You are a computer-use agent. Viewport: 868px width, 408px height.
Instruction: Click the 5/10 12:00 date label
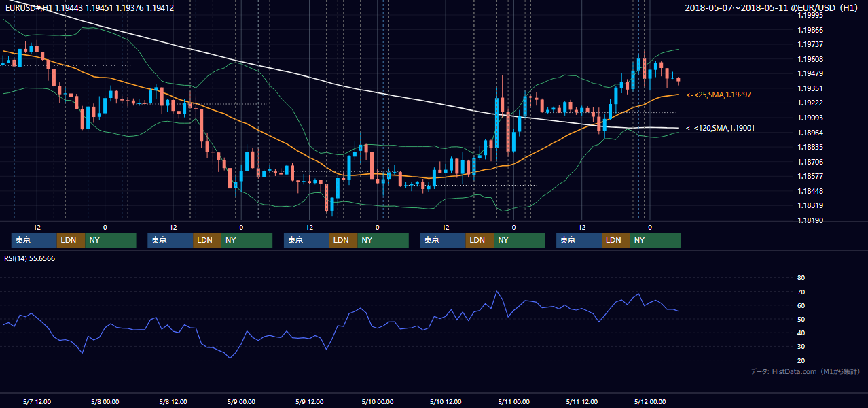tap(446, 401)
